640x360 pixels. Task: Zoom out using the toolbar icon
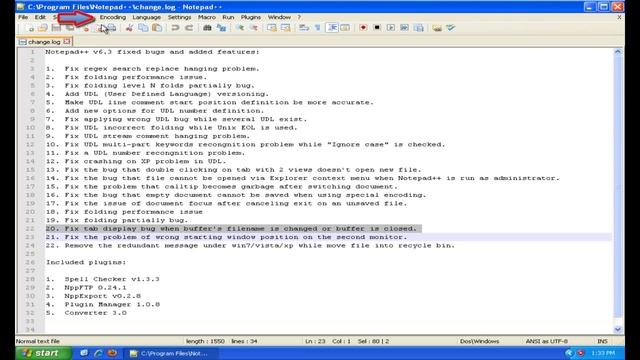(x=253, y=28)
